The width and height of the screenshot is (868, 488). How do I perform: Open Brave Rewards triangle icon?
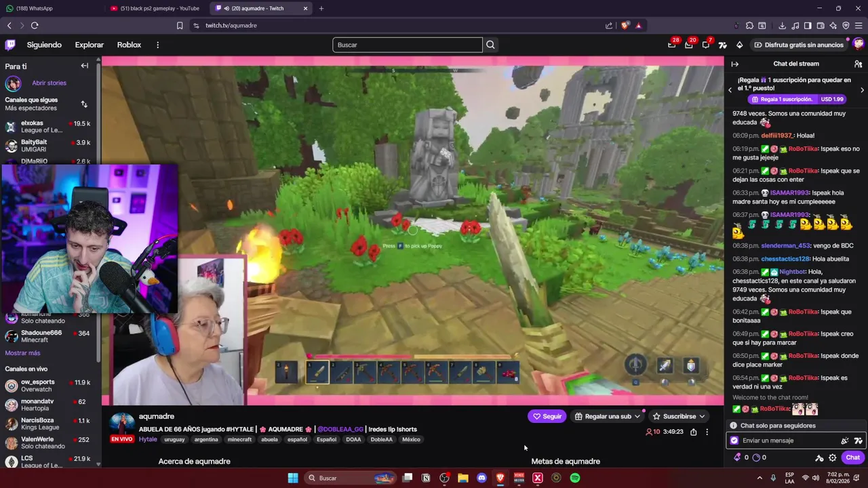pyautogui.click(x=639, y=26)
